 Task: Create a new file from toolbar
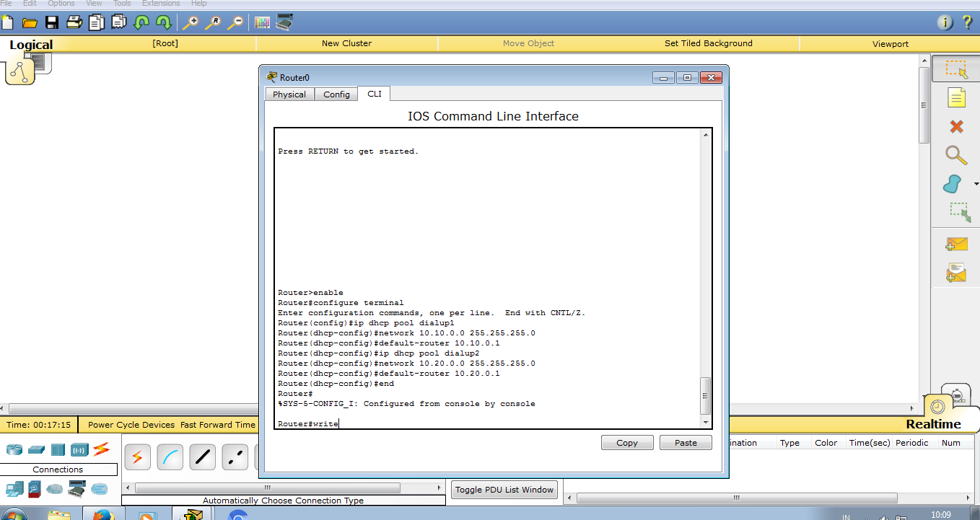[x=7, y=22]
